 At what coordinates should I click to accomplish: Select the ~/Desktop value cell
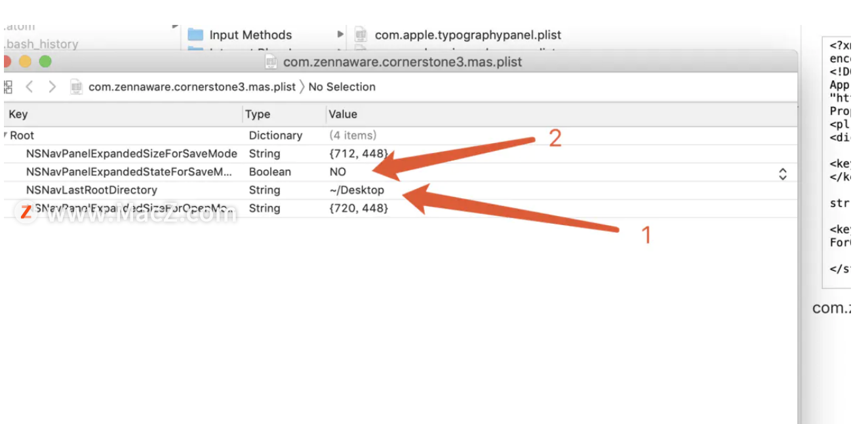point(357,190)
